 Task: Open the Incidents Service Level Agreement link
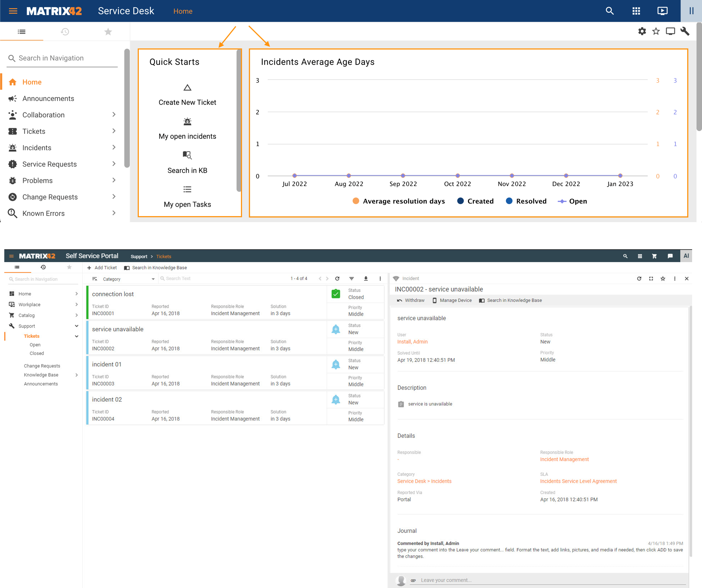[578, 481]
